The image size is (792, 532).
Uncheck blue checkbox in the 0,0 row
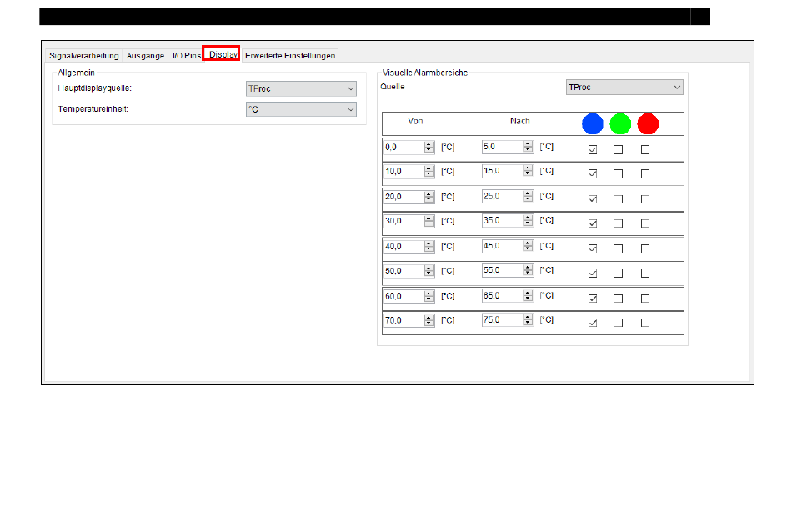pos(593,149)
